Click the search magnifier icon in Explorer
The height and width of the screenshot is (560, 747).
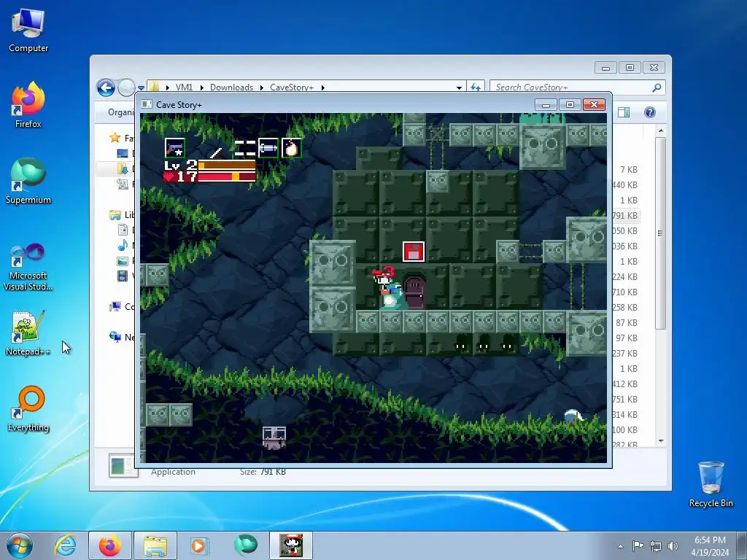[x=657, y=87]
